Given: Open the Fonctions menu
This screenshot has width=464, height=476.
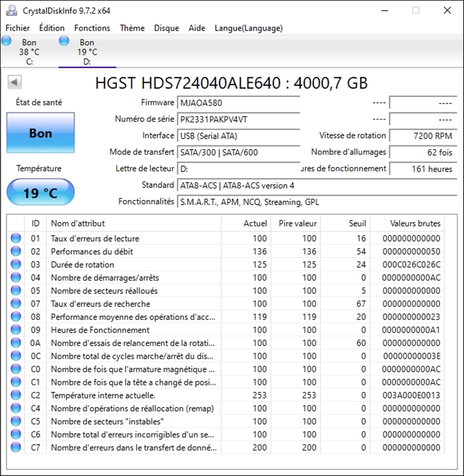Looking at the screenshot, I should coord(92,28).
